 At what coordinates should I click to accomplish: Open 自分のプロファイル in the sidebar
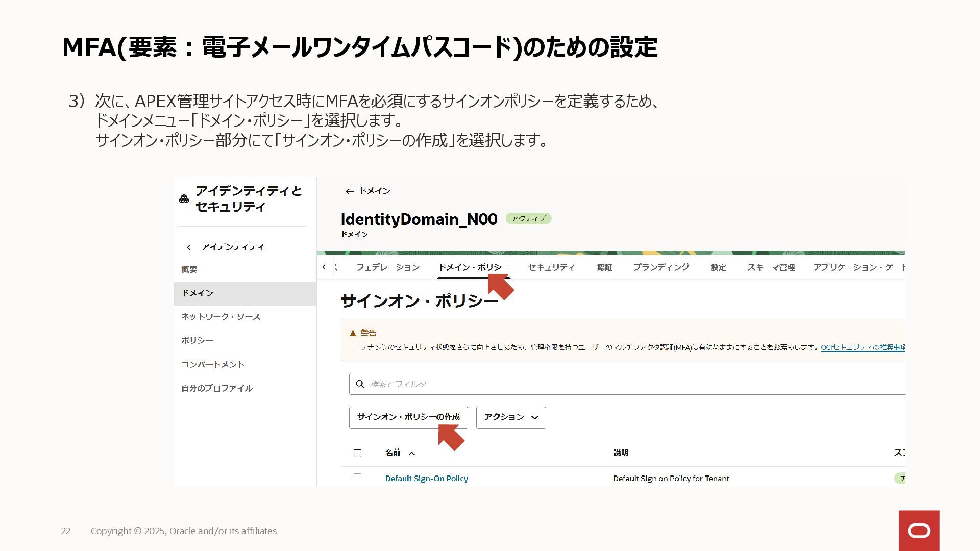pos(217,388)
